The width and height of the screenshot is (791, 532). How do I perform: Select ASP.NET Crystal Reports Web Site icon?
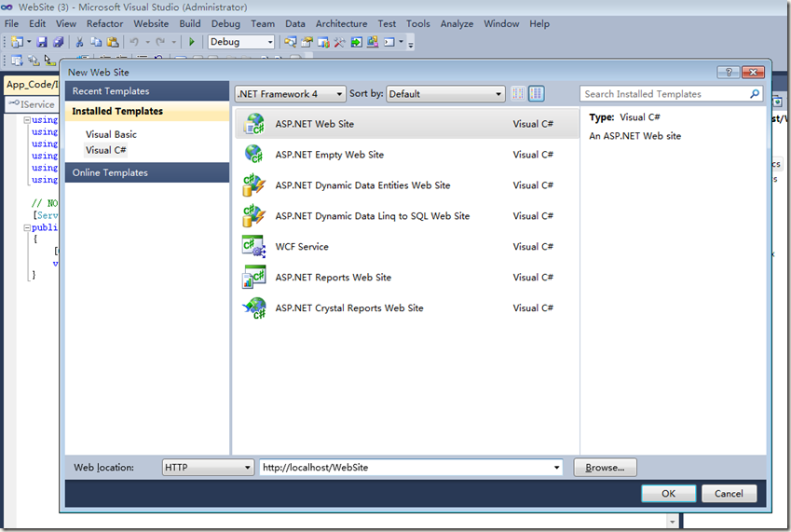click(x=253, y=308)
